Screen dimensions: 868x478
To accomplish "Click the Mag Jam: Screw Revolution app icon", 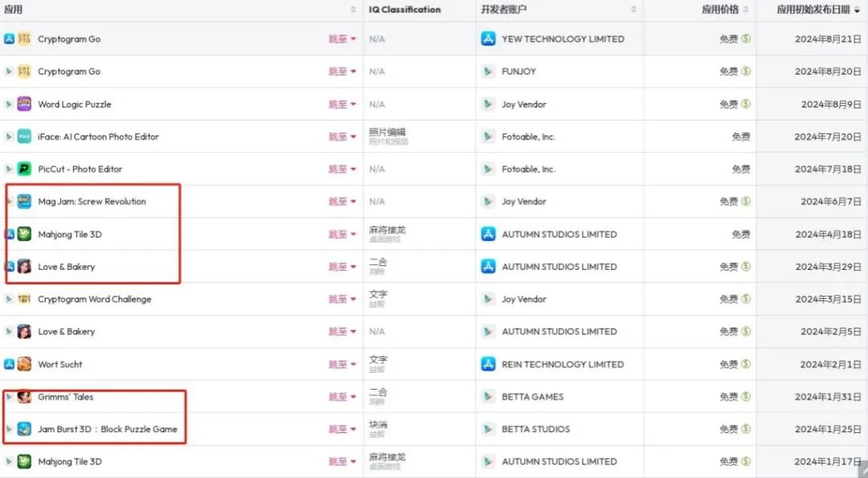I will tap(24, 202).
